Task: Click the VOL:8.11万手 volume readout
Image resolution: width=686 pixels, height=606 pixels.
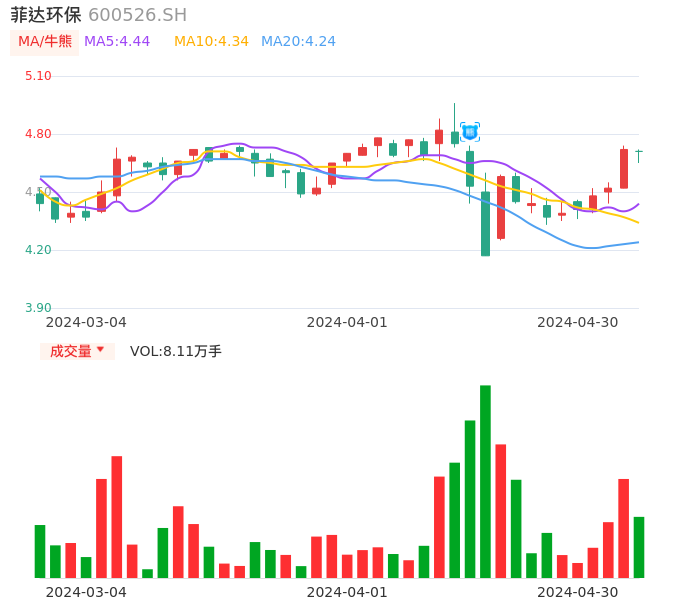Action: click(x=176, y=351)
